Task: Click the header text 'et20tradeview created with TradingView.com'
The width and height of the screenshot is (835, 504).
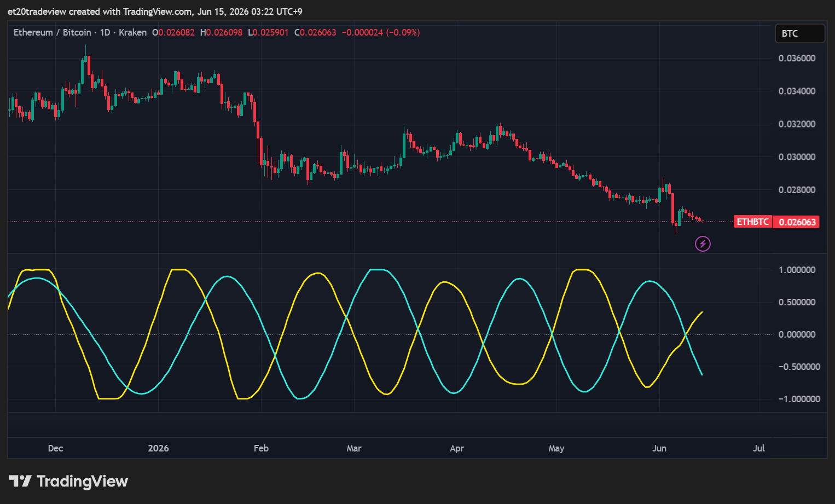Action: click(x=100, y=11)
